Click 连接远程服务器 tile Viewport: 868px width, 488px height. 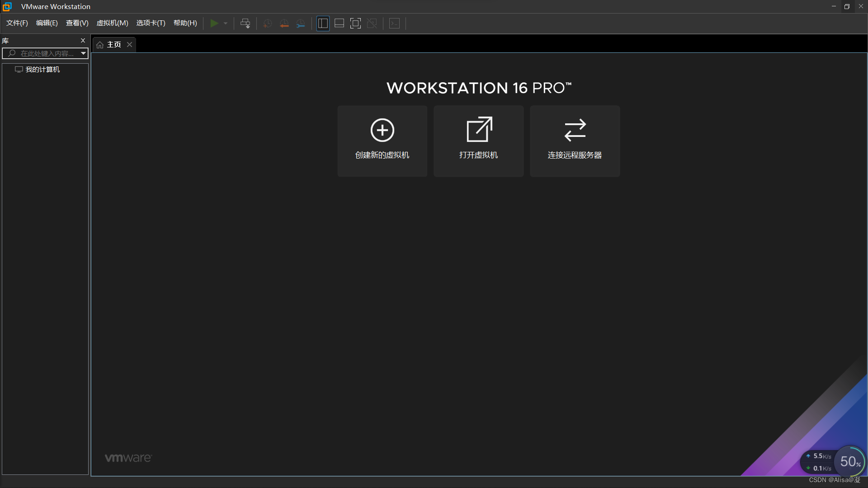pos(575,141)
